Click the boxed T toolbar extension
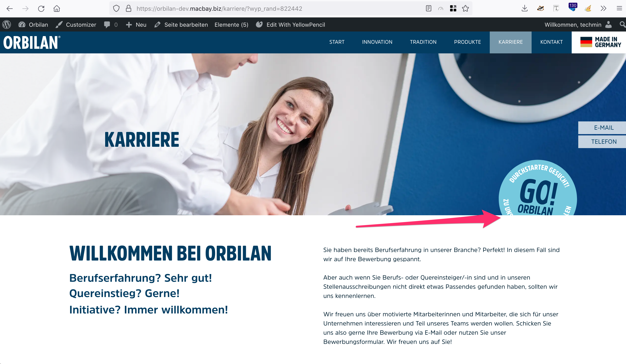The image size is (626, 364). tap(556, 9)
